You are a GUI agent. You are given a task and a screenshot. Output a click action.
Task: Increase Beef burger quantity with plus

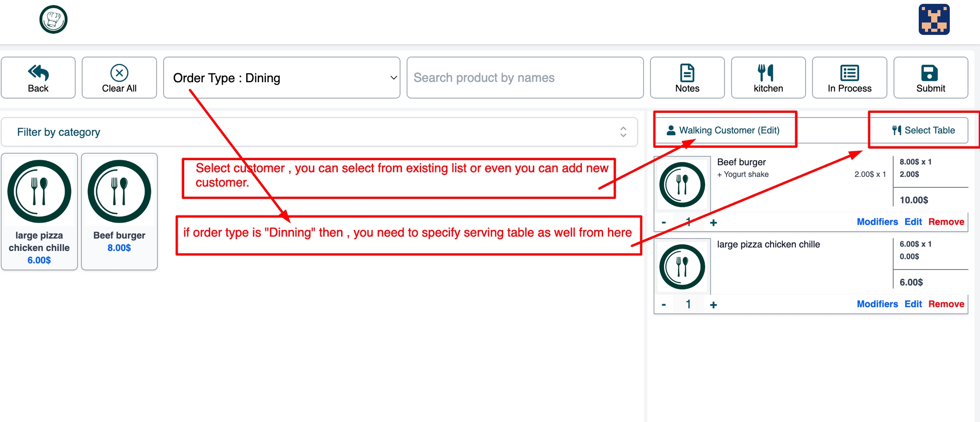pos(713,223)
